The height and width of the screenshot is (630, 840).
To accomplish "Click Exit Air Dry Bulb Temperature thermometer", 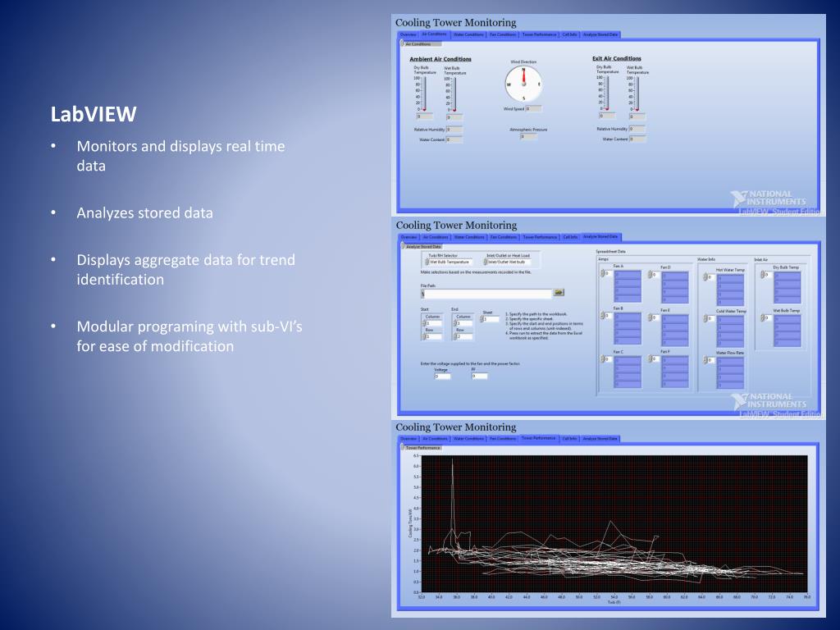I will point(607,94).
